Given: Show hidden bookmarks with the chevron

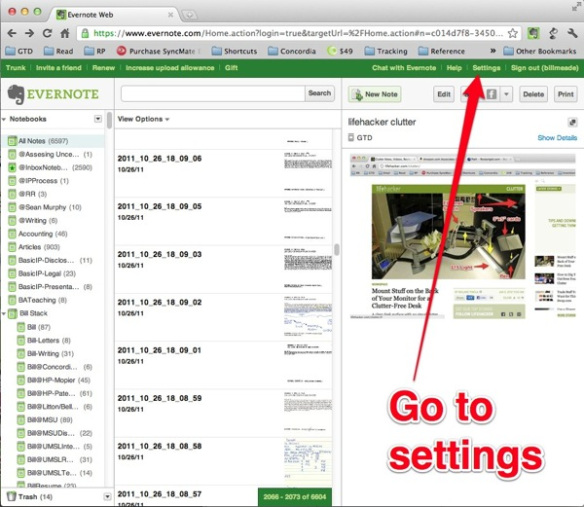Looking at the screenshot, I should pos(493,51).
